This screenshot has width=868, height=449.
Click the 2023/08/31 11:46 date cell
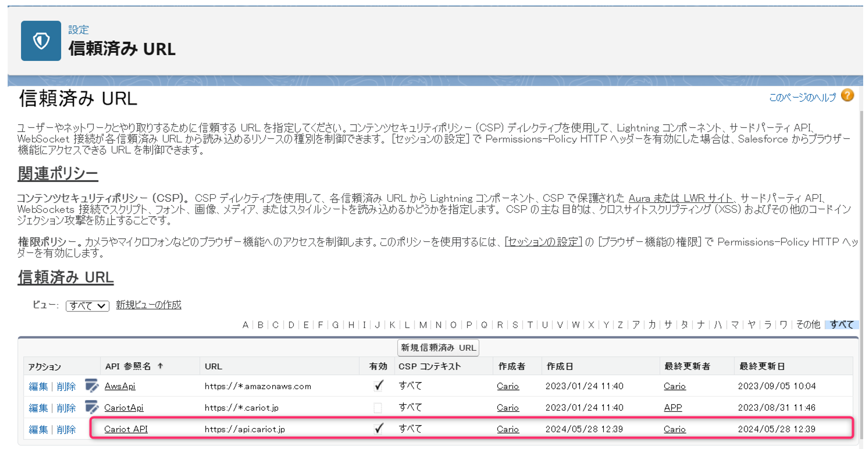pos(777,408)
